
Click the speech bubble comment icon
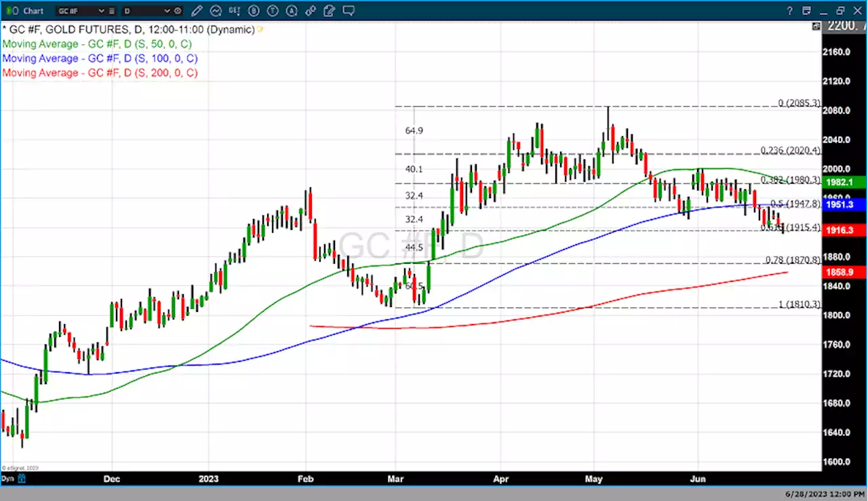coord(349,11)
